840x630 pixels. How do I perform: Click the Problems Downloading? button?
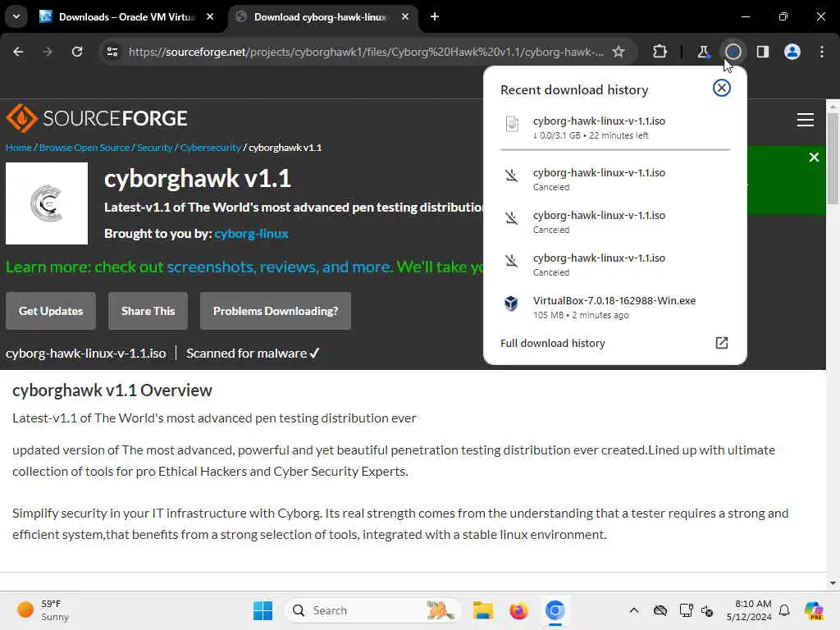click(x=276, y=311)
